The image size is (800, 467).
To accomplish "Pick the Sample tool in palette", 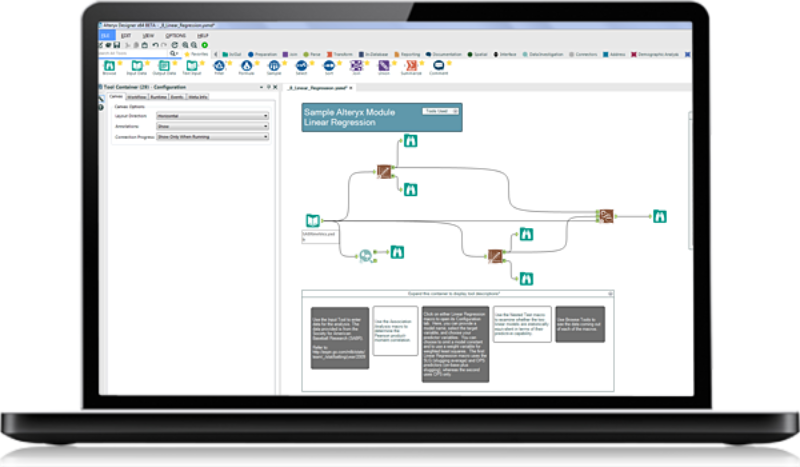I will (x=274, y=67).
